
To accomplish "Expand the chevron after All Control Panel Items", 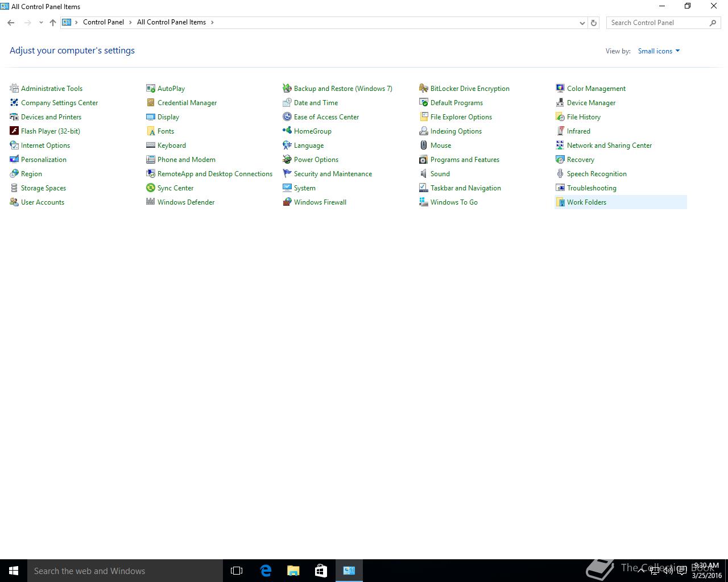I will (213, 22).
